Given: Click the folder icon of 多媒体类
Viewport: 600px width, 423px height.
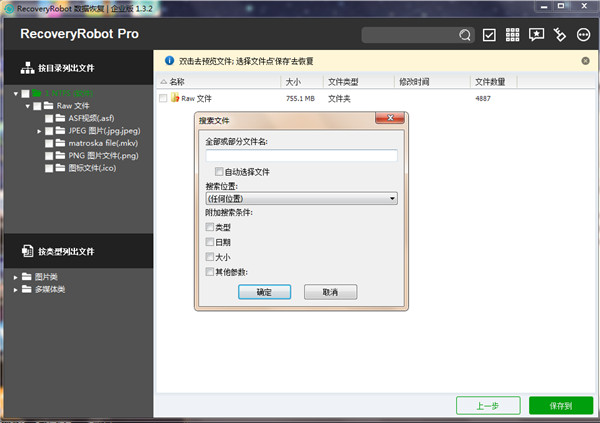Looking at the screenshot, I should pyautogui.click(x=26, y=289).
